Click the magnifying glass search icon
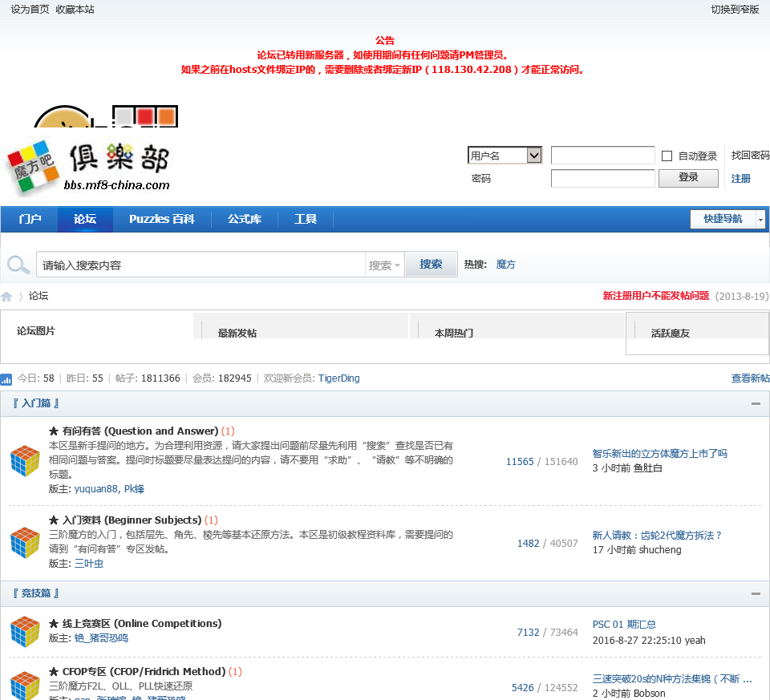The image size is (770, 700). pyautogui.click(x=18, y=265)
